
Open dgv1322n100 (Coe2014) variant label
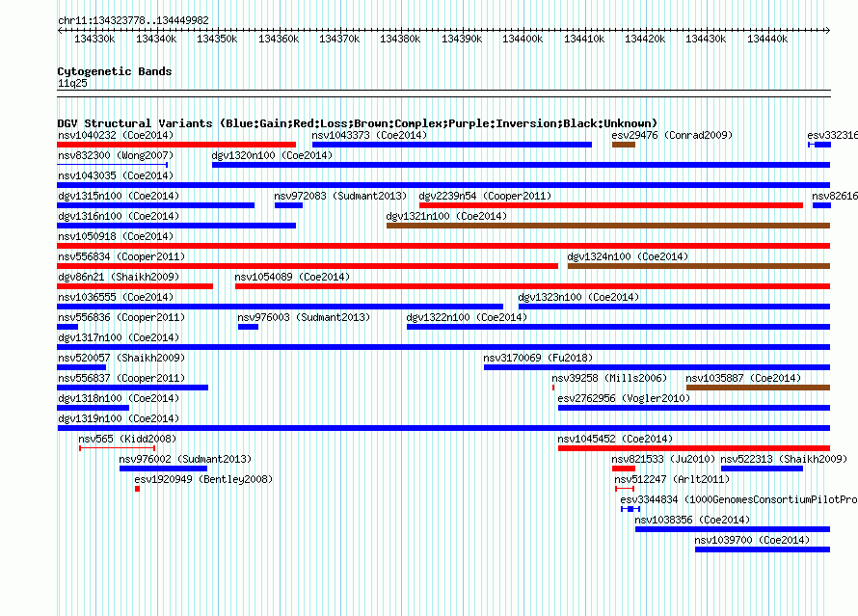pos(467,317)
